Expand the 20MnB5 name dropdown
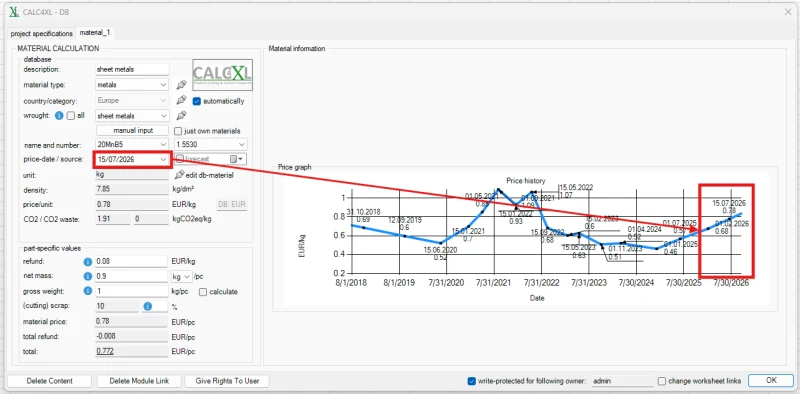 [163, 144]
